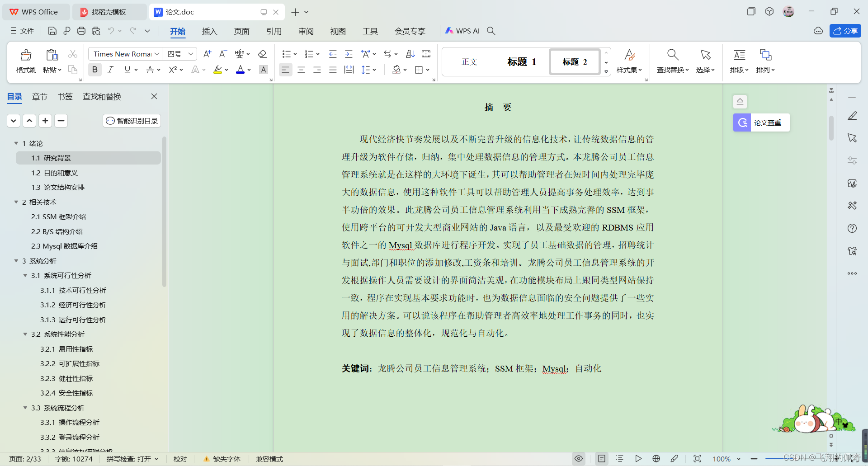Click the text highlight color swatch
The height and width of the screenshot is (466, 868).
[x=217, y=70]
